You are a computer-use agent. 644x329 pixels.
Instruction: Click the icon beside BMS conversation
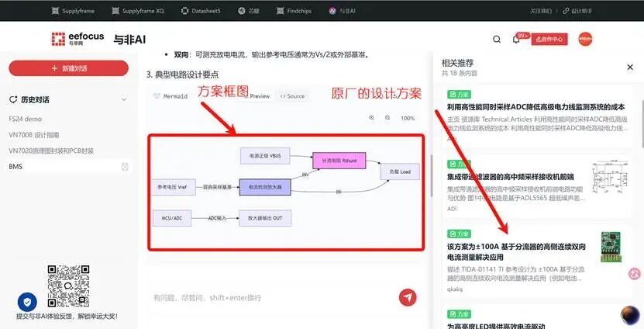tap(125, 167)
